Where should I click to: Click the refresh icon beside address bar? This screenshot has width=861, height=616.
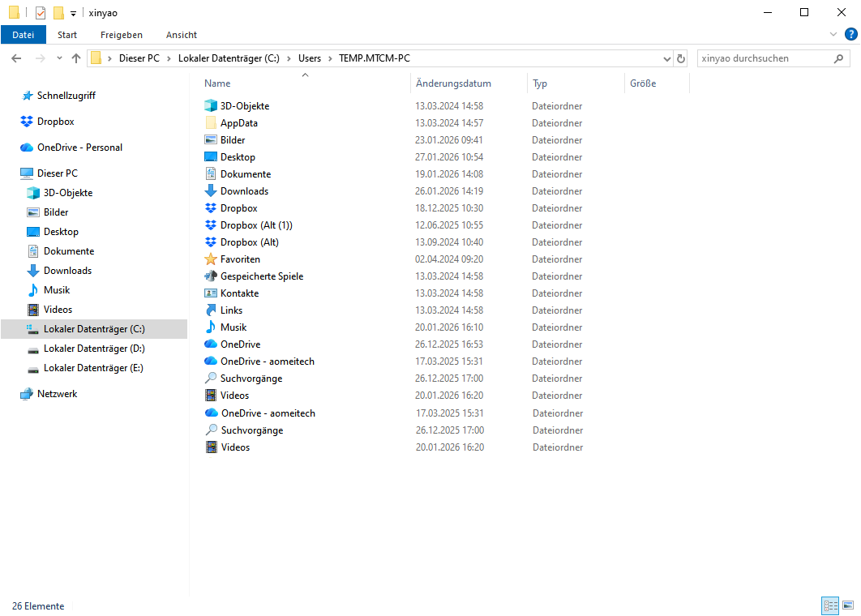tap(681, 58)
